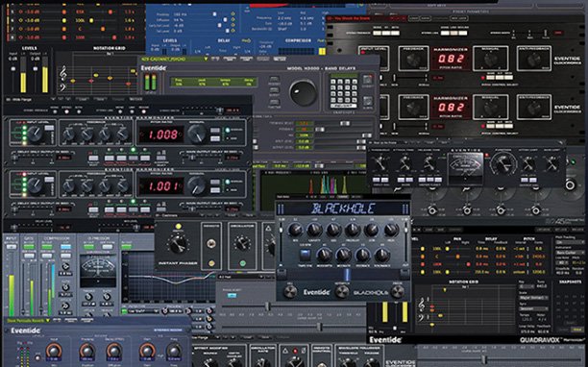
Task: Open the UltraReverb preset dropdown arrow
Action: pos(48,321)
